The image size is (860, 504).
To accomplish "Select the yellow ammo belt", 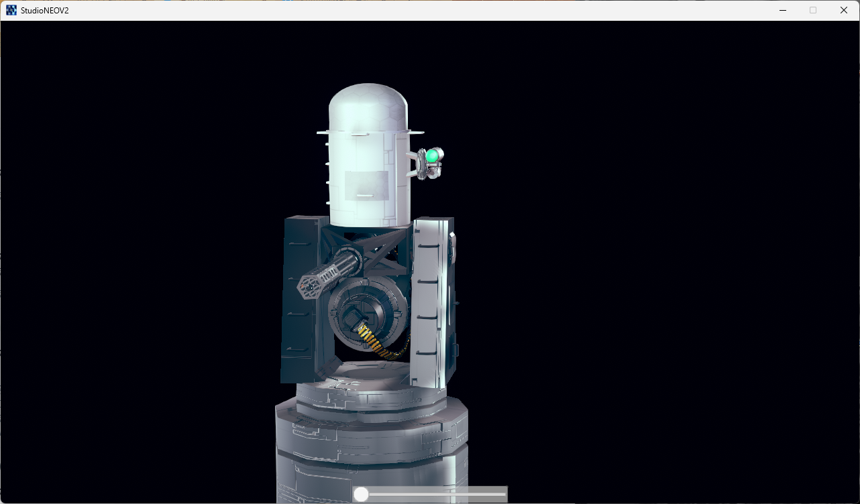I will tap(371, 339).
